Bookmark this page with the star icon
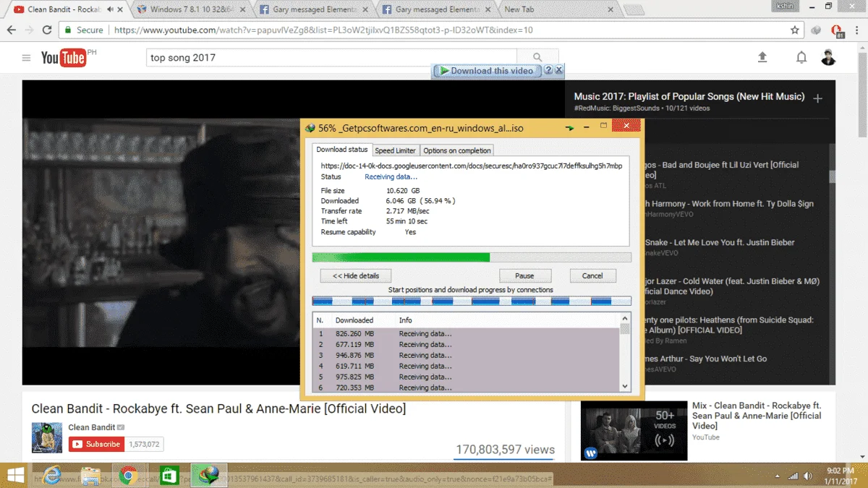Image resolution: width=868 pixels, height=488 pixels. tap(795, 30)
